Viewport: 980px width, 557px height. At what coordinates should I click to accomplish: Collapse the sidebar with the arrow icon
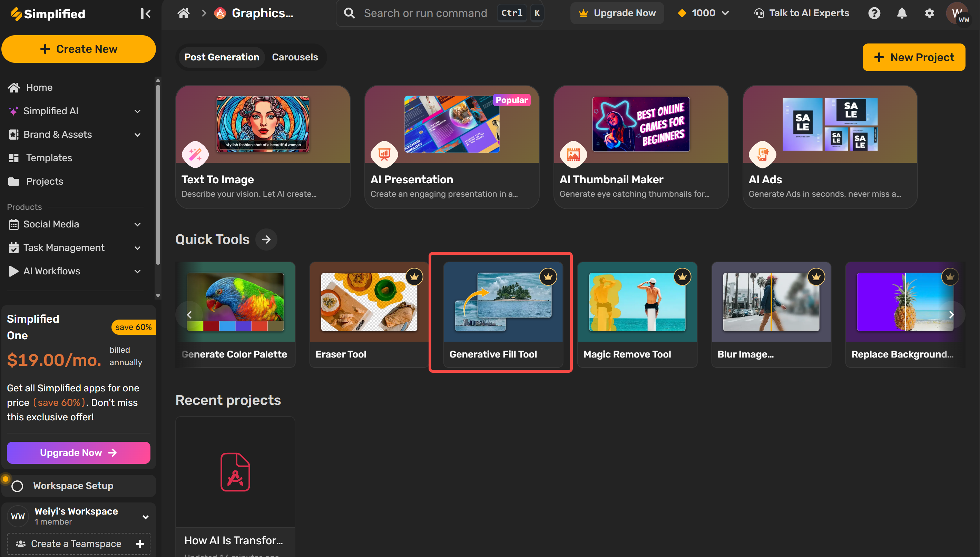click(x=145, y=14)
